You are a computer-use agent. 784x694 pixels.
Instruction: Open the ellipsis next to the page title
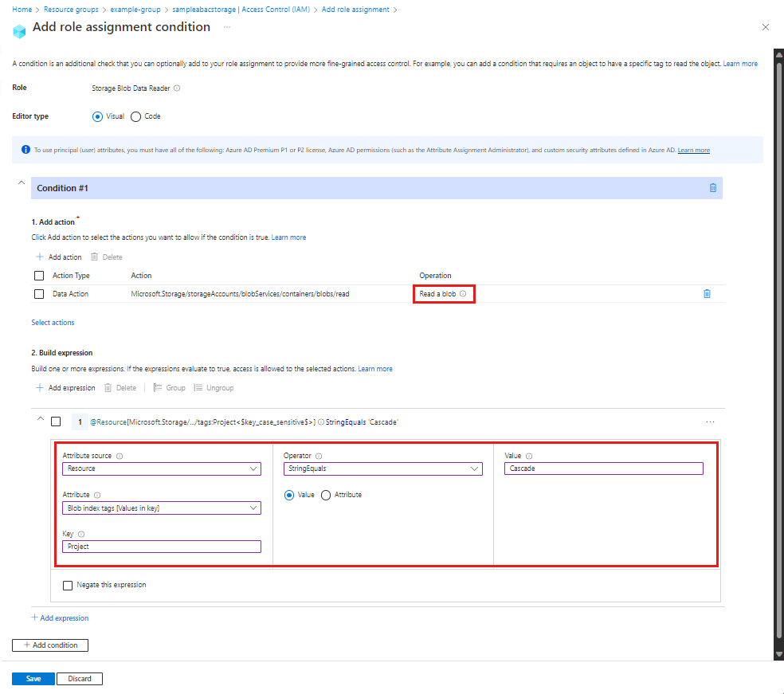tap(226, 28)
